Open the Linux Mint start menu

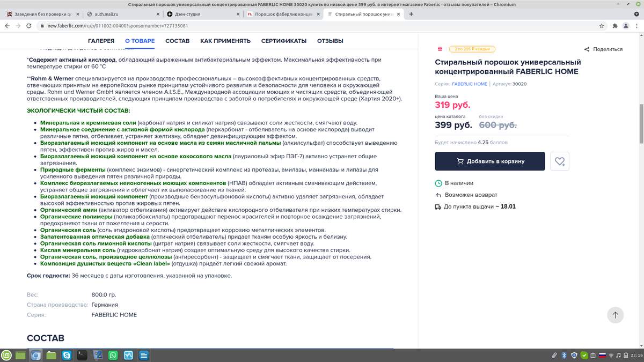point(6,355)
